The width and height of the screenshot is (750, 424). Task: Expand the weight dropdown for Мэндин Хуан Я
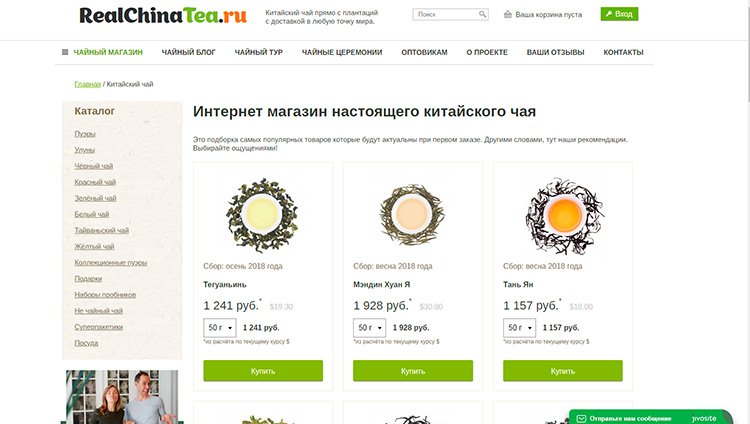[369, 328]
